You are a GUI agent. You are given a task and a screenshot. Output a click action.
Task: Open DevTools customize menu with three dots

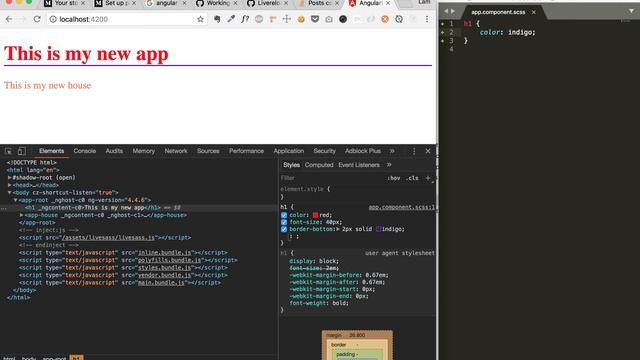[414, 151]
